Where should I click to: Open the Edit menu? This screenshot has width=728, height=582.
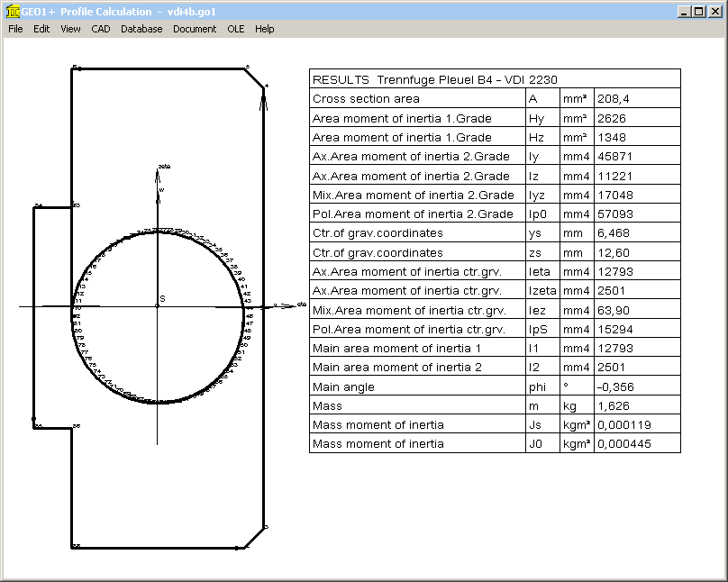[x=41, y=29]
